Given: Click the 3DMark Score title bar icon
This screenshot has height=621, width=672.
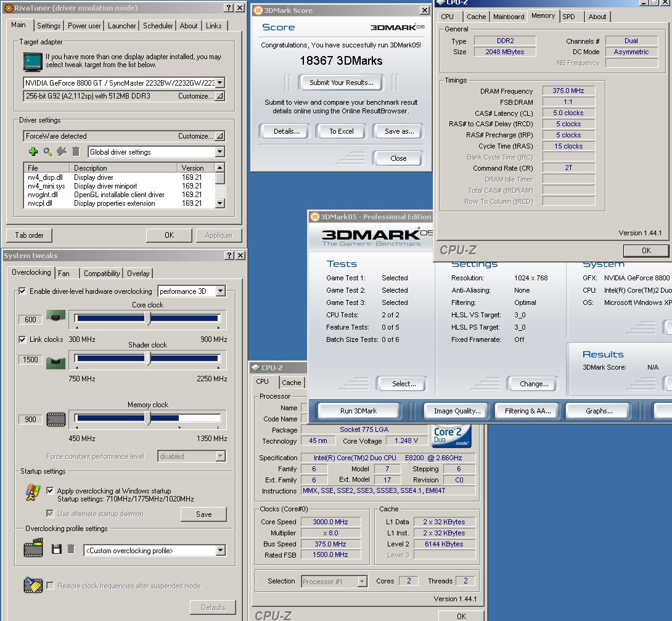Looking at the screenshot, I should tap(258, 10).
